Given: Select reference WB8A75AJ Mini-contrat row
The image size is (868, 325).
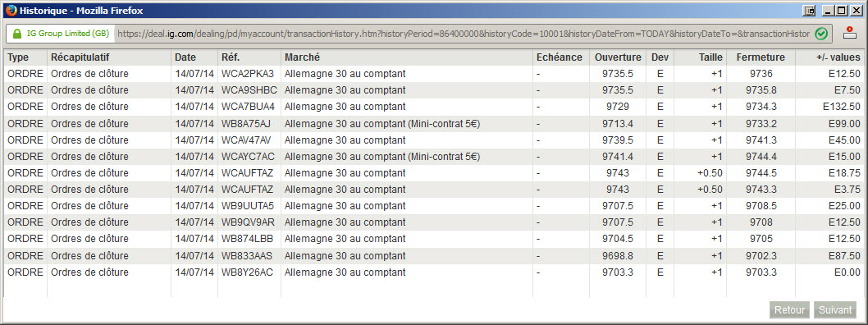Looking at the screenshot, I should point(434,123).
